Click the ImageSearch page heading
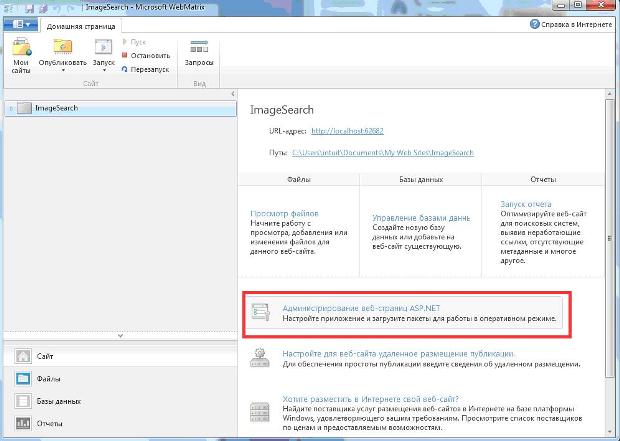620x441 pixels. 282,110
